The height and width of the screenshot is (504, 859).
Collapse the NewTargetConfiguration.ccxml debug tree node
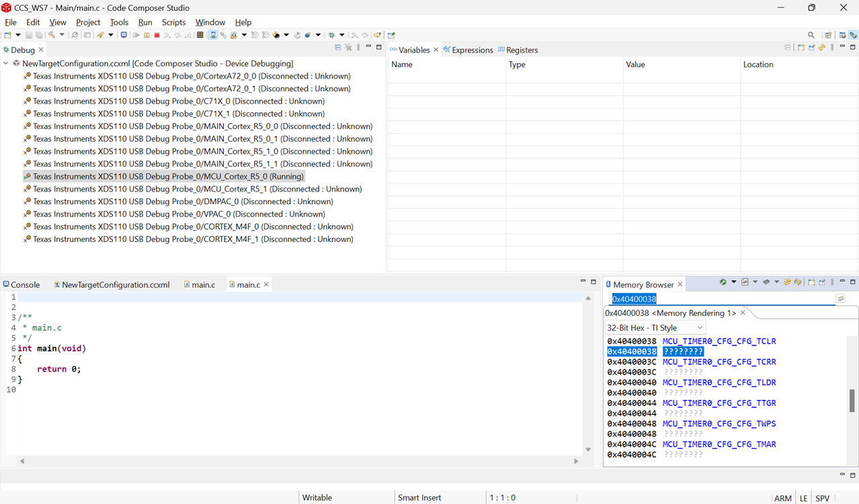pyautogui.click(x=6, y=63)
